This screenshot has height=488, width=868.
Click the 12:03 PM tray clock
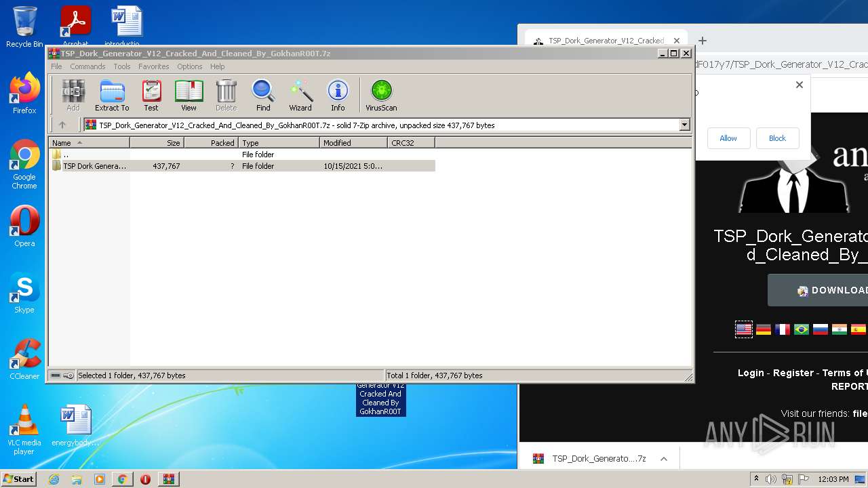833,479
